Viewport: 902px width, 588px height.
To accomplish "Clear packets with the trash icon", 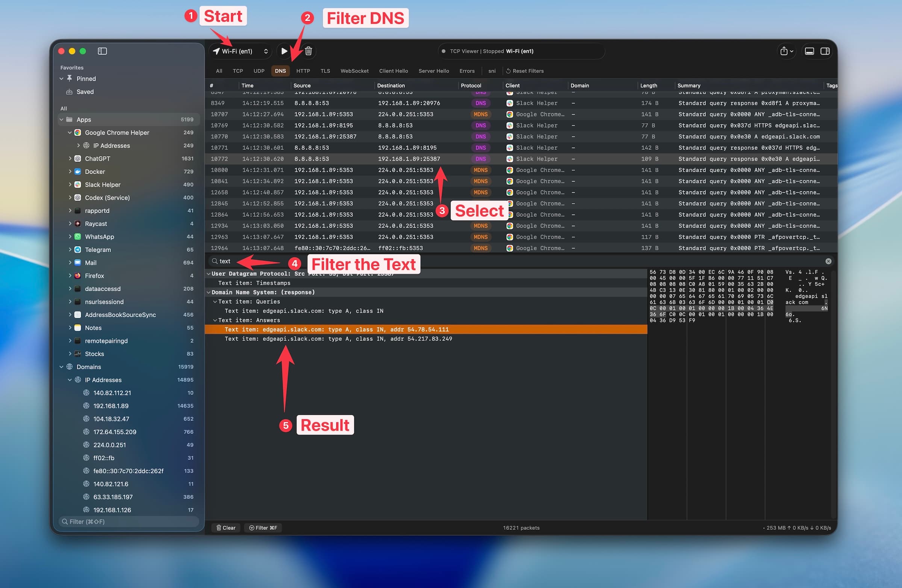I will coord(309,51).
